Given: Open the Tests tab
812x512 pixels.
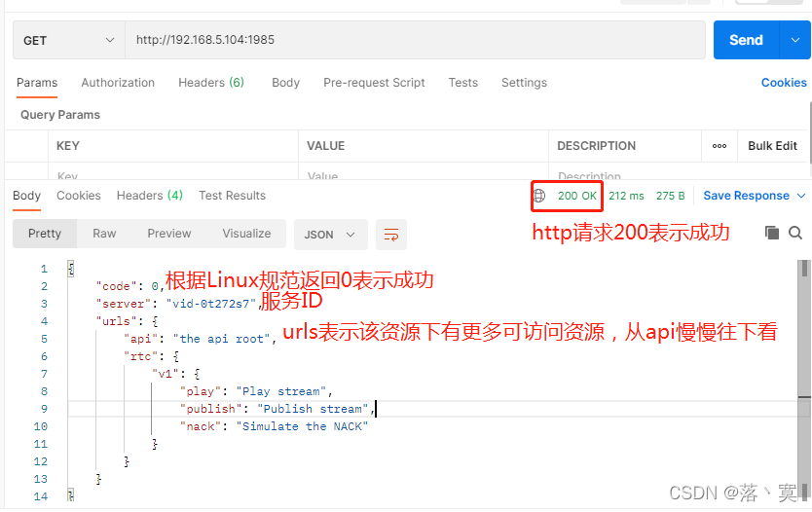Looking at the screenshot, I should click(x=463, y=83).
